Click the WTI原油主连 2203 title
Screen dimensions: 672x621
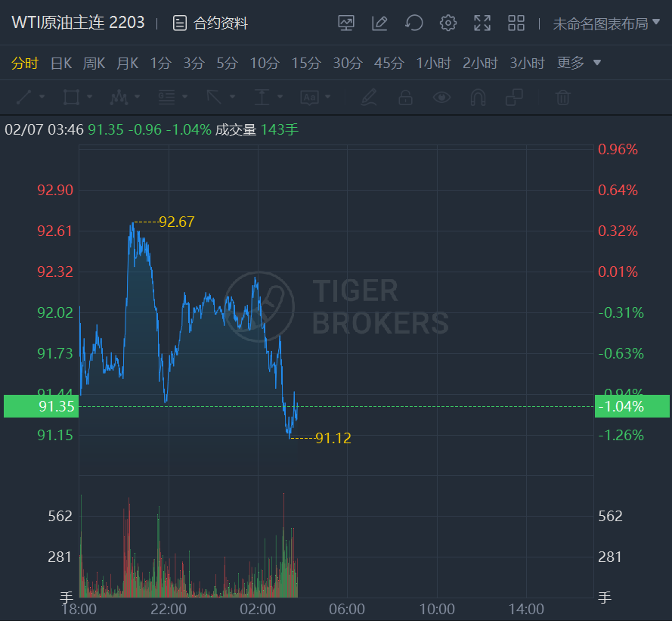point(78,23)
